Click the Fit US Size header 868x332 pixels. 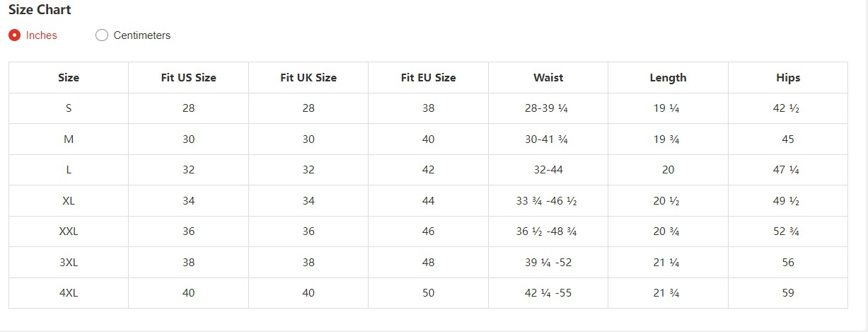188,78
